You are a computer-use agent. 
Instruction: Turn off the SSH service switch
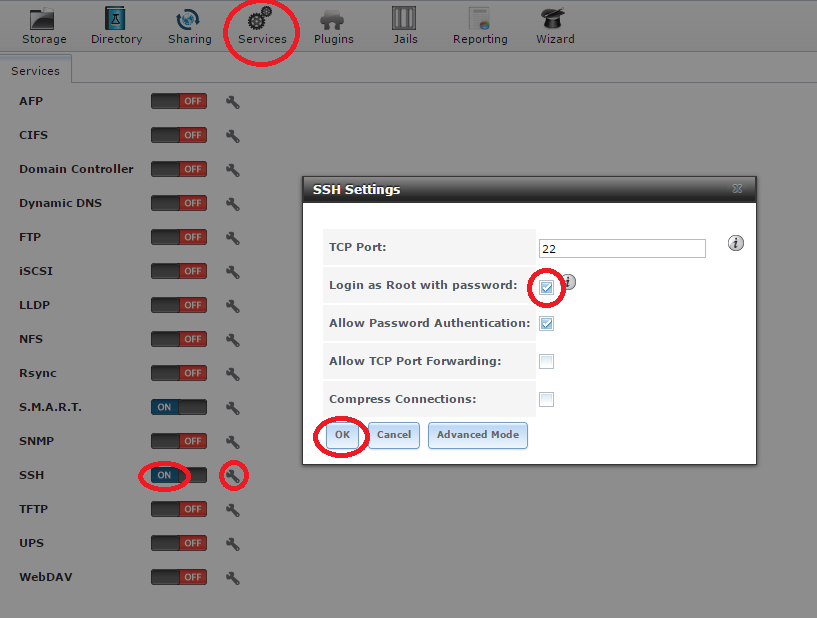(179, 475)
